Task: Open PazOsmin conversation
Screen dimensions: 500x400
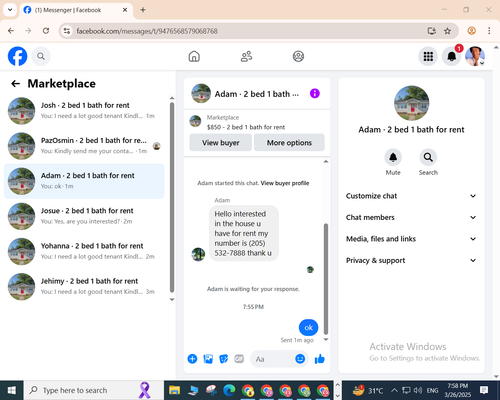Action: (84, 146)
